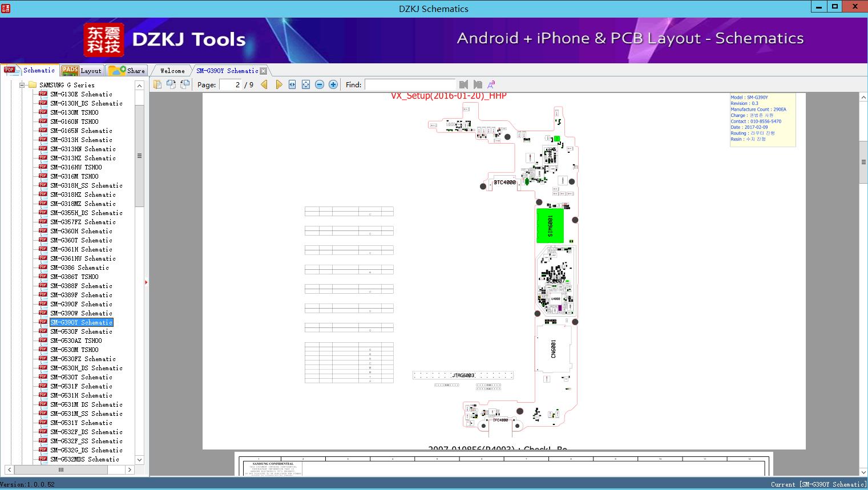The height and width of the screenshot is (490, 868).
Task: Select SM-G313HN Schematic tree entry
Action: click(83, 149)
